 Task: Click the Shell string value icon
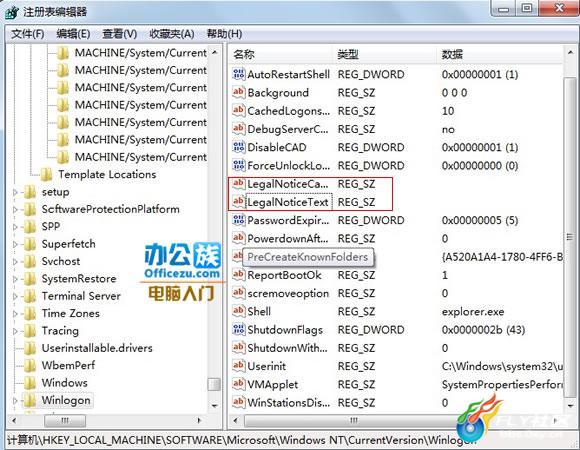tap(239, 311)
